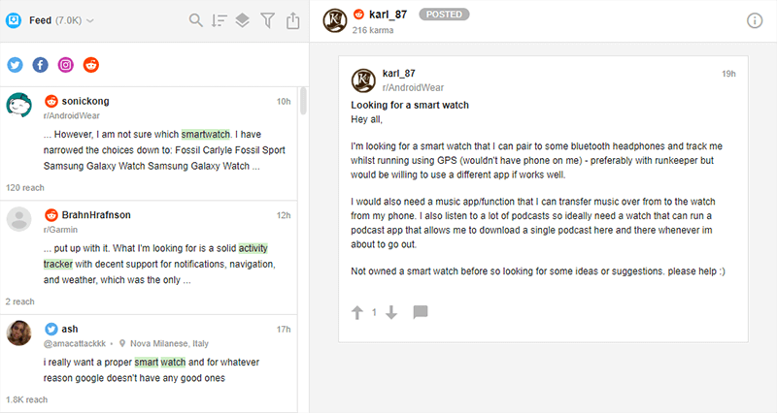This screenshot has height=414, width=778.
Task: Open the sort order icon
Action: pos(219,20)
